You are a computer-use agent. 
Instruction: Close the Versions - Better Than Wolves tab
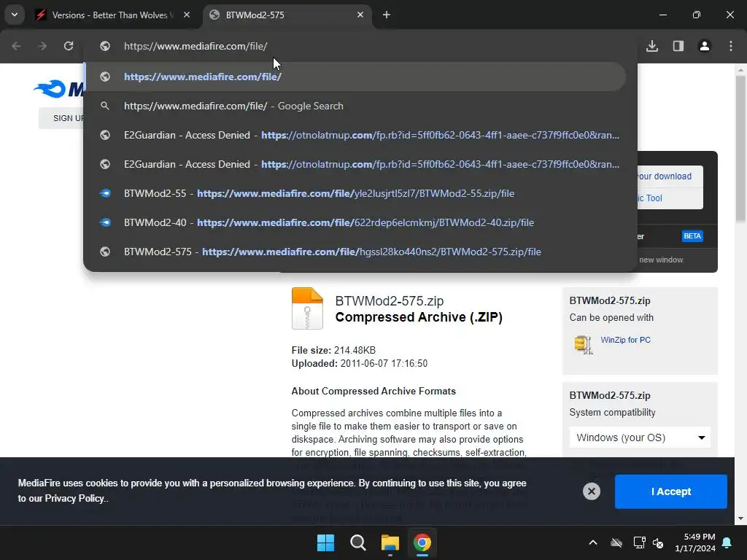(187, 15)
